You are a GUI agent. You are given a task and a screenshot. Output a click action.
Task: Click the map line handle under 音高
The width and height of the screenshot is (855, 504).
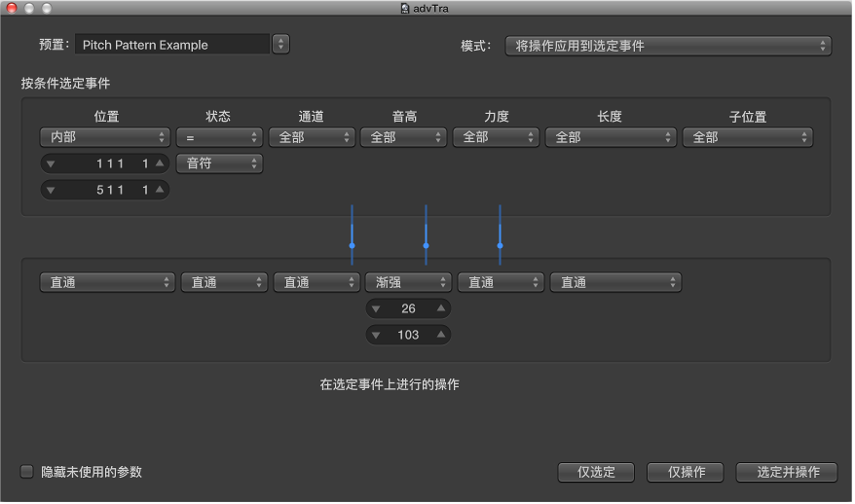pyautogui.click(x=426, y=246)
